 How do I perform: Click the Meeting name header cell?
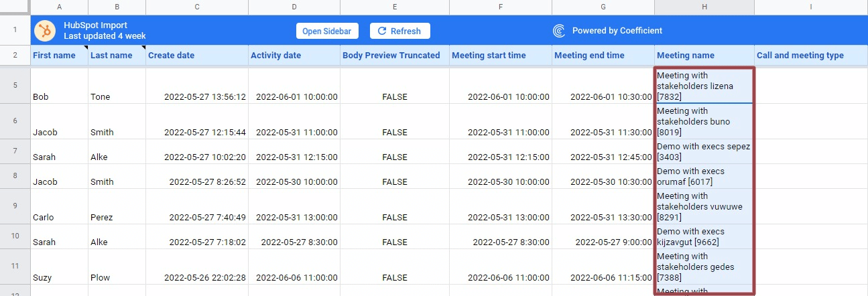[x=704, y=56]
